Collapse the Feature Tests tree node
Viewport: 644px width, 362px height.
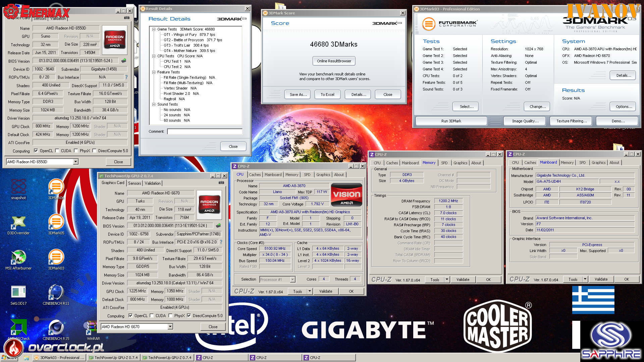click(x=154, y=72)
